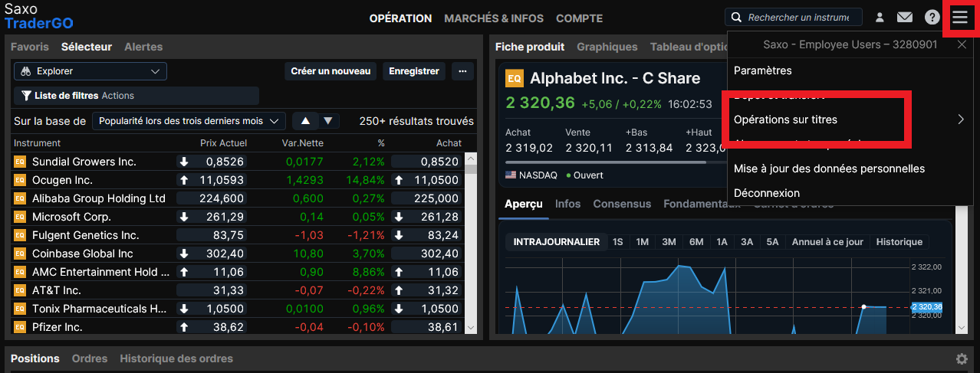Open the Favoris tab
The height and width of the screenshot is (373, 980).
30,47
